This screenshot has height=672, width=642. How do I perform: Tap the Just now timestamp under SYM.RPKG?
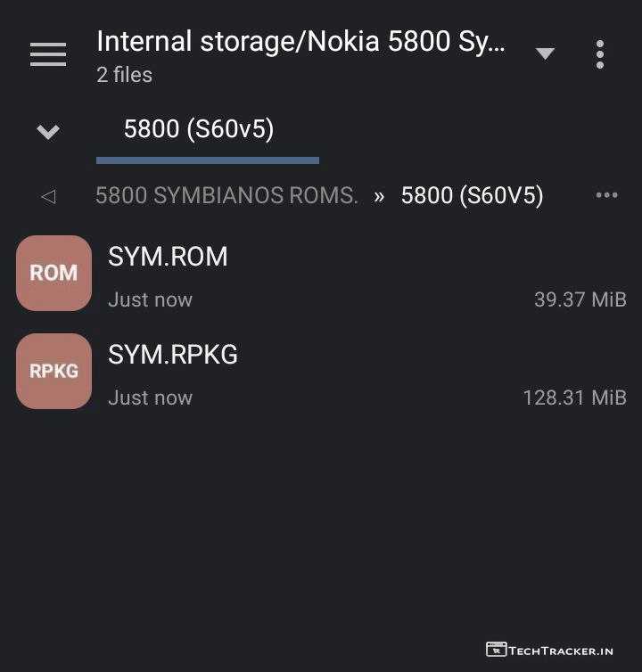(150, 398)
